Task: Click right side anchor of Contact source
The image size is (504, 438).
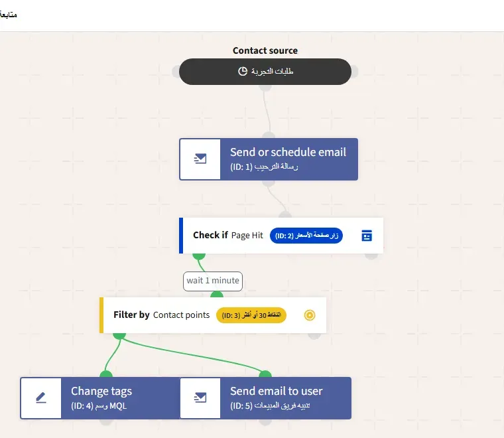Action: point(355,72)
